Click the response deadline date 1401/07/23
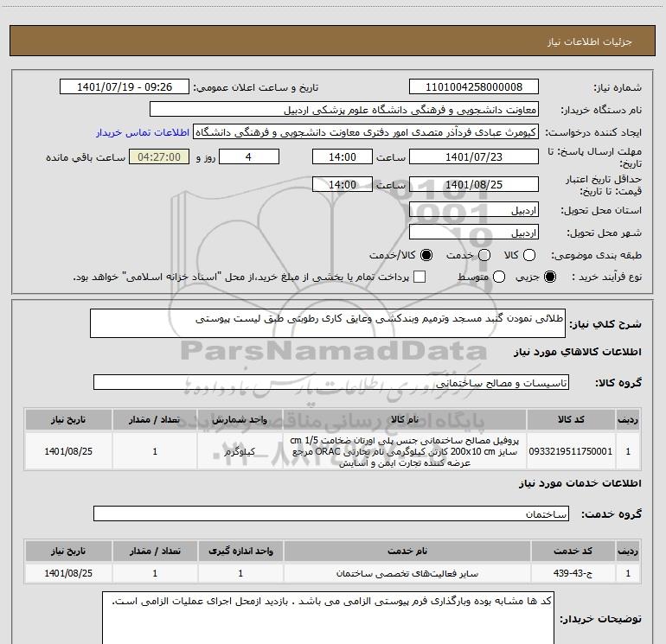Viewport: 666px width, 644px height. click(x=474, y=156)
